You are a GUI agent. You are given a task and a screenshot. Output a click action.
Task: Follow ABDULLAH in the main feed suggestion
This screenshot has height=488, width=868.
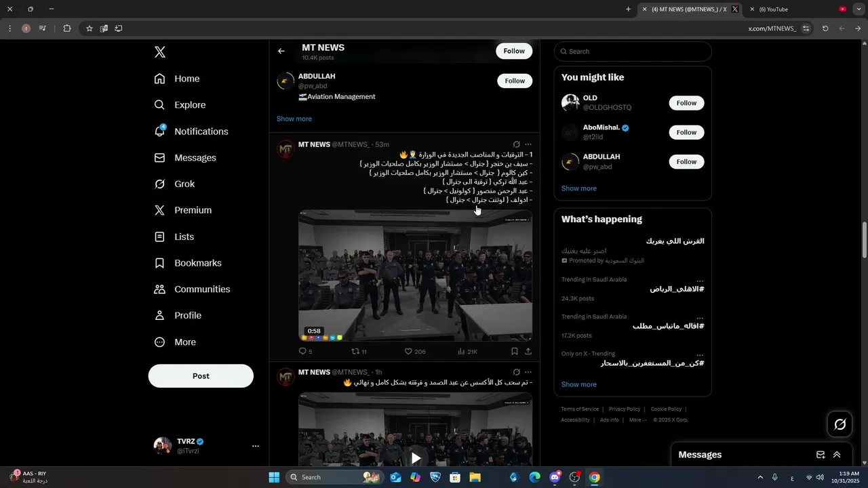click(515, 81)
